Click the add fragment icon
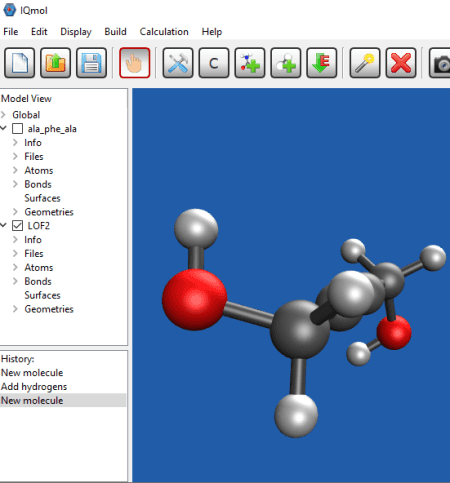Screen dimensions: 450x483 [x=250, y=63]
